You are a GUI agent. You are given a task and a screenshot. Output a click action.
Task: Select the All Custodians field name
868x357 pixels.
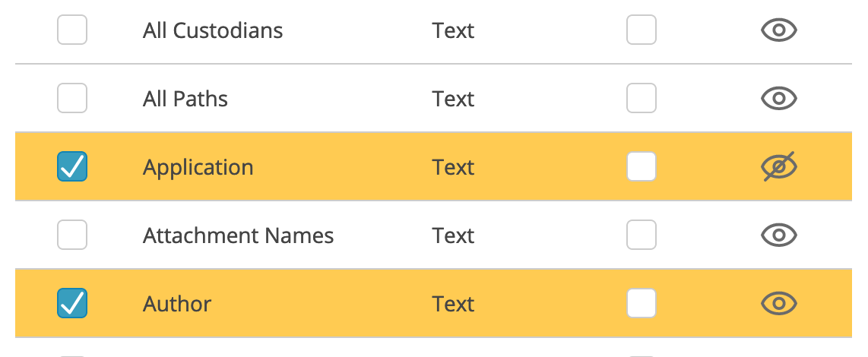coord(213,30)
